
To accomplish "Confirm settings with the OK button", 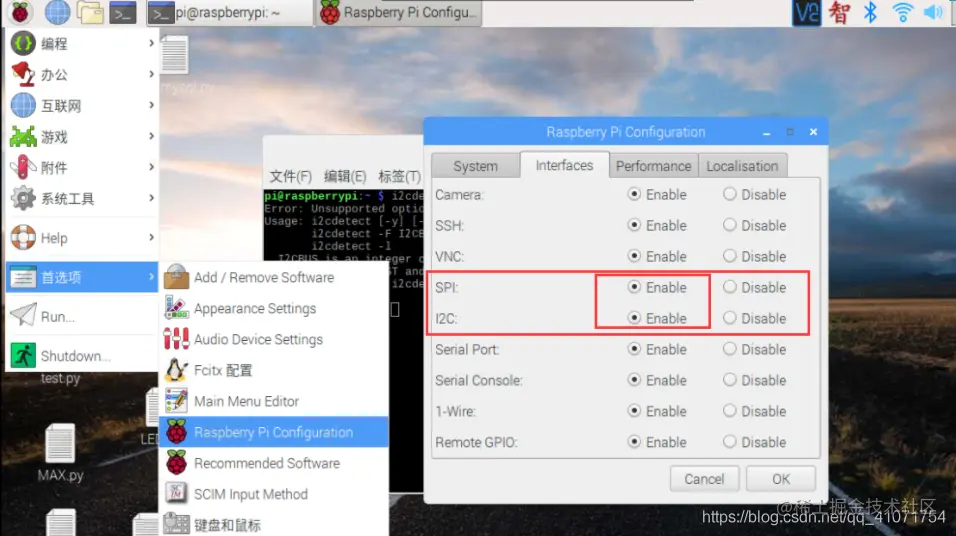I will (x=781, y=479).
